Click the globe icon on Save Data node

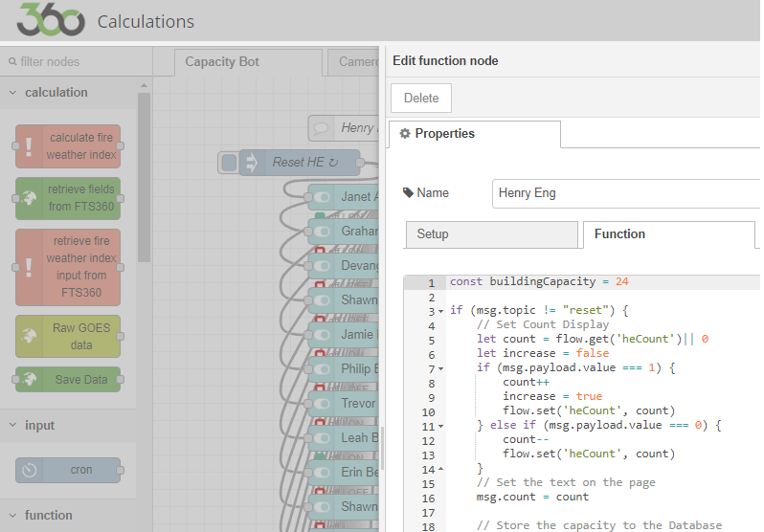tap(29, 379)
